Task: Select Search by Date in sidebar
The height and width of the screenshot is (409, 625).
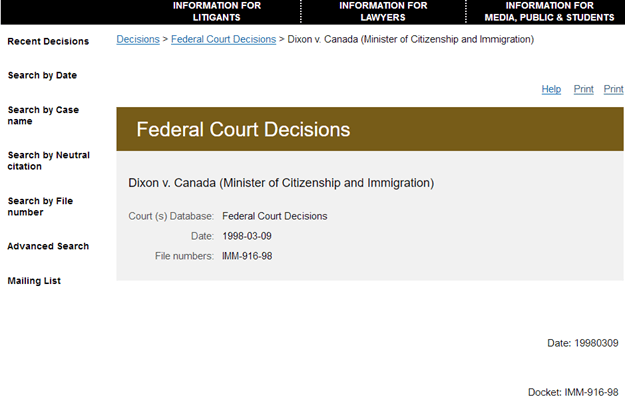Action: 42,75
